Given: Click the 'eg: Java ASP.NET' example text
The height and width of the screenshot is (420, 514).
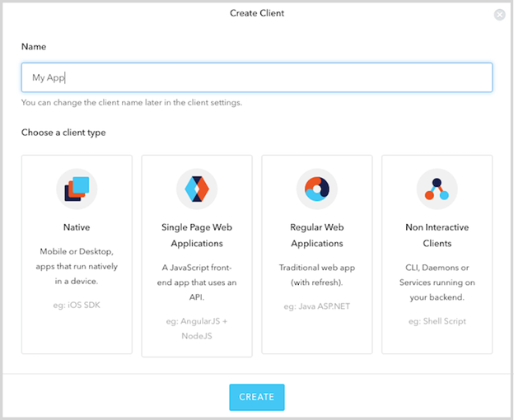Looking at the screenshot, I should pyautogui.click(x=317, y=306).
